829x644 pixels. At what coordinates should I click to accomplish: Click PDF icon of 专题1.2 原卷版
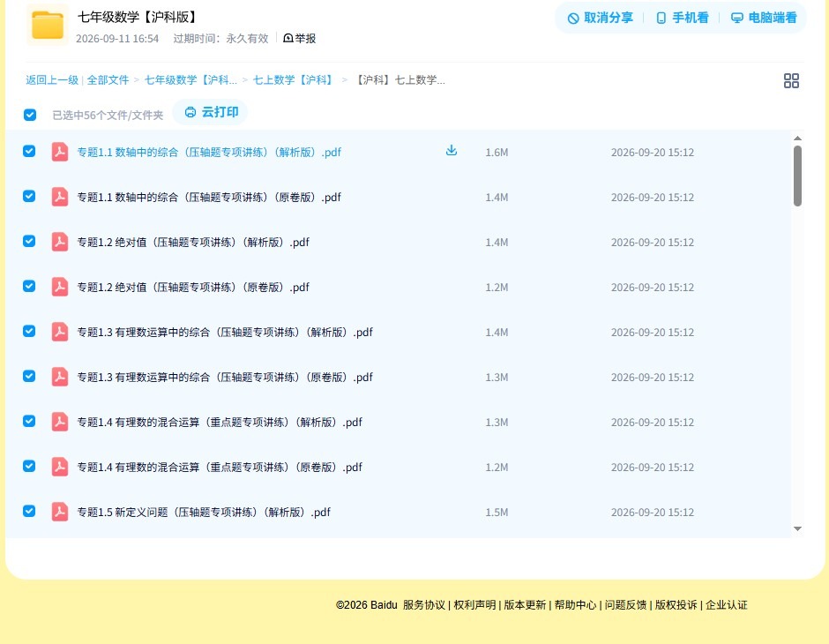pyautogui.click(x=60, y=287)
